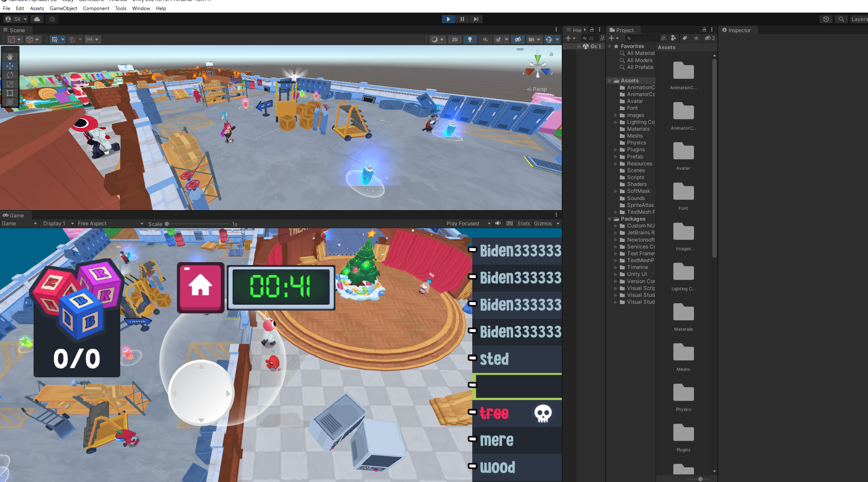Select the Rect transform tool
Screen dimensions: 868x482
pos(10,93)
